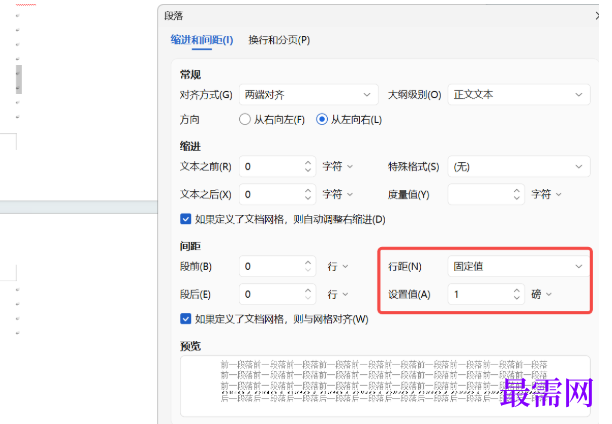
Task: Increase the 段前(B) spacing with up arrow
Action: [x=308, y=262]
